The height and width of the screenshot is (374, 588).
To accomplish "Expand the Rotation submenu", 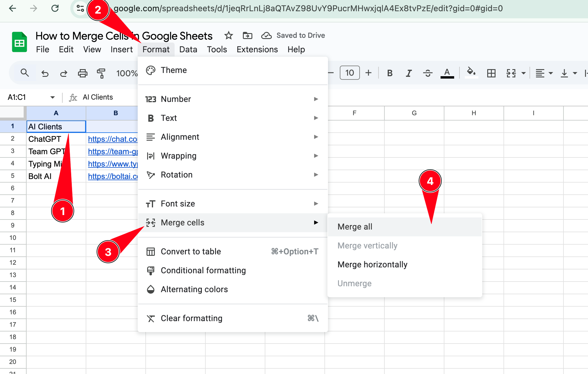I will (x=233, y=175).
